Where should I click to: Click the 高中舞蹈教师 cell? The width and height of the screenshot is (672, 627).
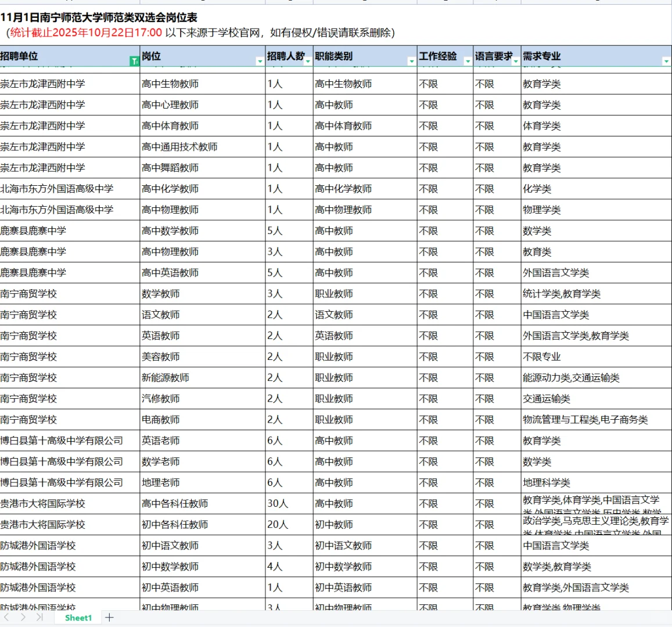click(x=202, y=168)
